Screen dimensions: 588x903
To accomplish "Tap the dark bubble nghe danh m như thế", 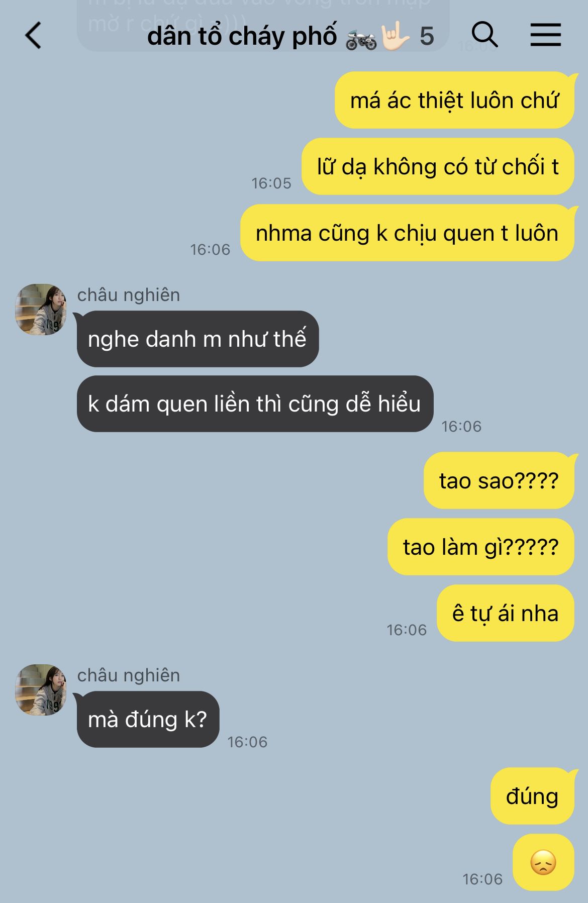I will [198, 339].
